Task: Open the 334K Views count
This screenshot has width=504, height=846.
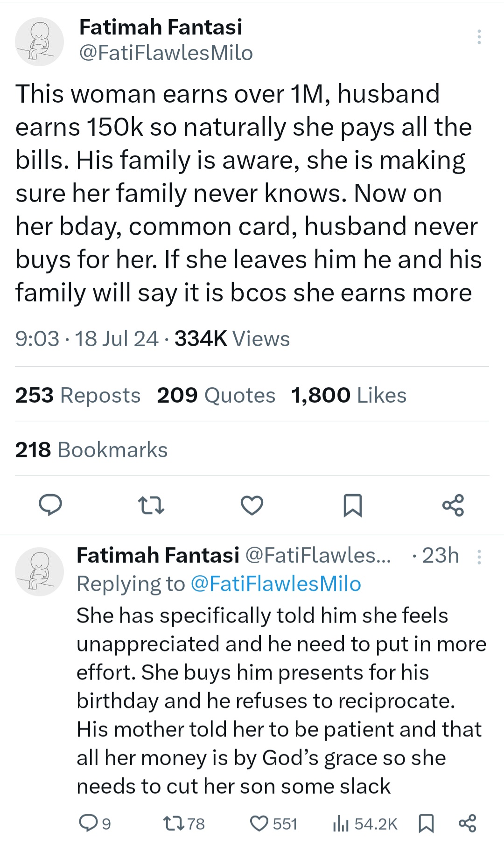Action: click(232, 339)
